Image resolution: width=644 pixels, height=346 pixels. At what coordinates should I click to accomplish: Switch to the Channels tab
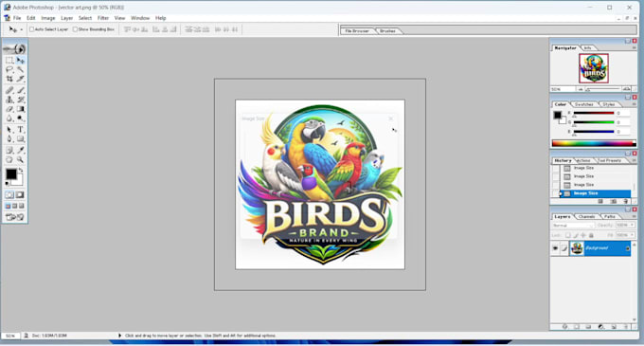[586, 216]
